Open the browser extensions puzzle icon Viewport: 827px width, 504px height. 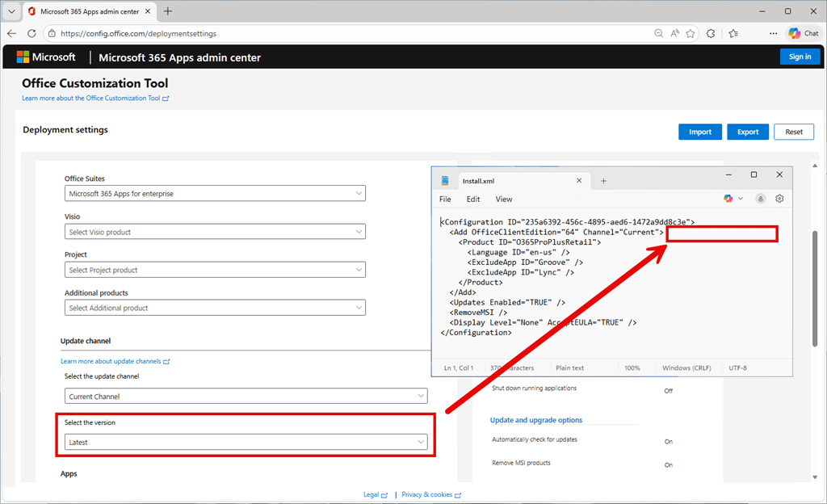pos(711,33)
